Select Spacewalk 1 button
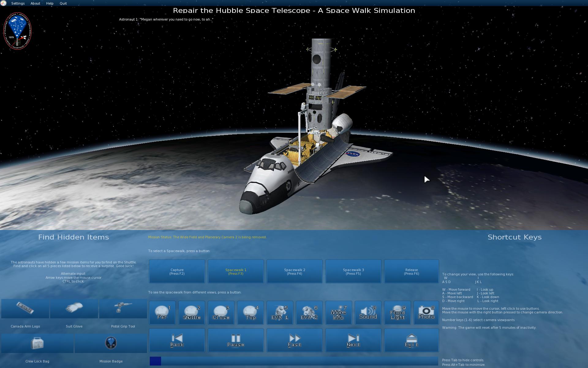The width and height of the screenshot is (588, 368). [236, 271]
